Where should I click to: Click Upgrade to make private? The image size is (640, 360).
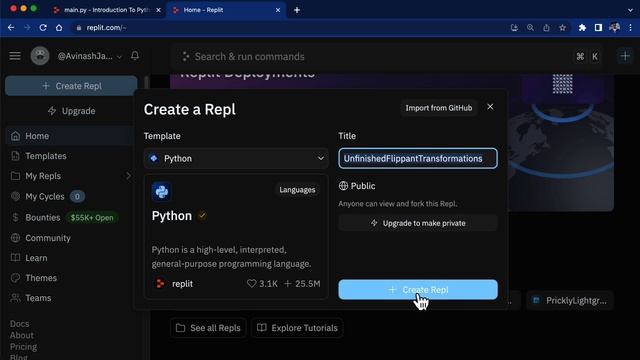point(418,223)
